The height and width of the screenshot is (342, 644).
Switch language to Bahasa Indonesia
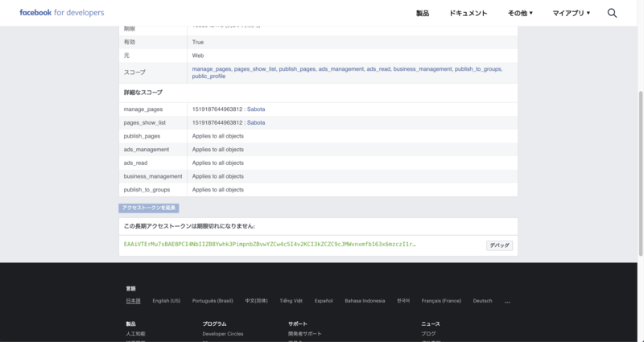[x=365, y=301]
